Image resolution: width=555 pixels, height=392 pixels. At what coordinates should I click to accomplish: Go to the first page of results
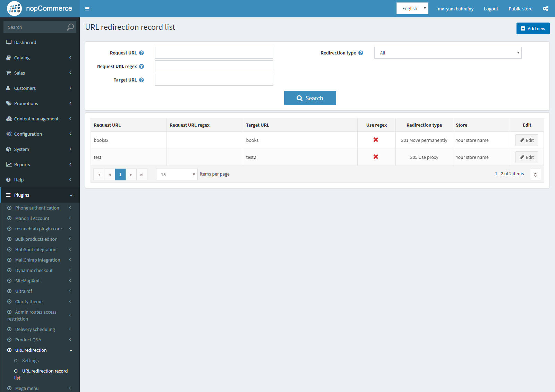point(99,174)
